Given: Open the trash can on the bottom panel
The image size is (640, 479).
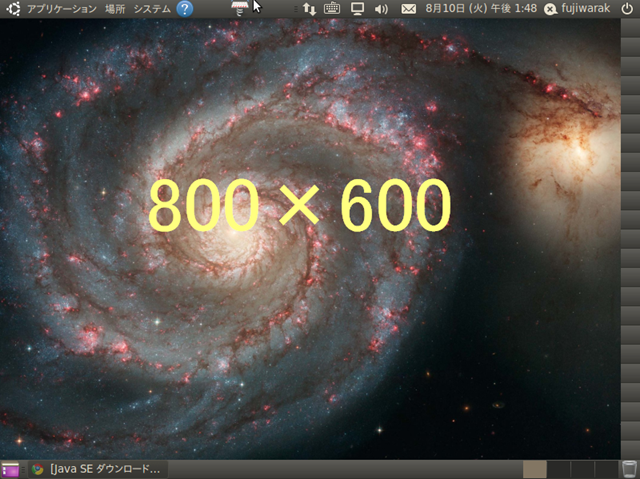Looking at the screenshot, I should [x=630, y=470].
